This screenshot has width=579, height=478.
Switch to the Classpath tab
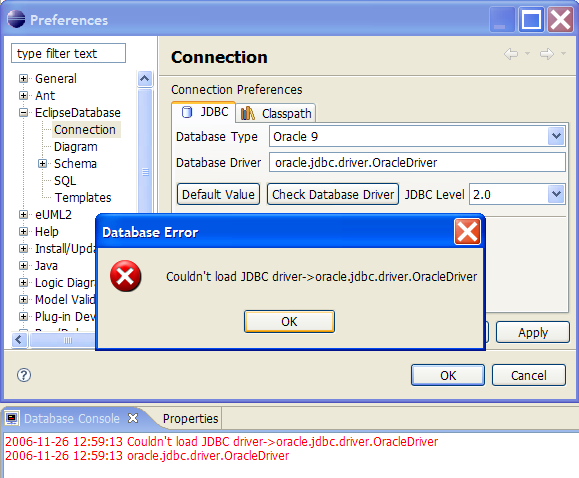276,113
